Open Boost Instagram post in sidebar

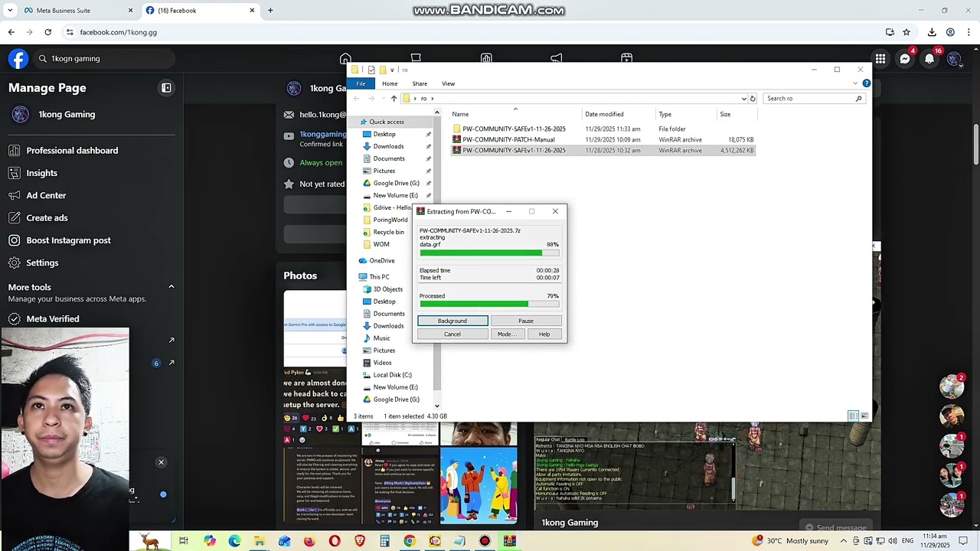pos(68,240)
